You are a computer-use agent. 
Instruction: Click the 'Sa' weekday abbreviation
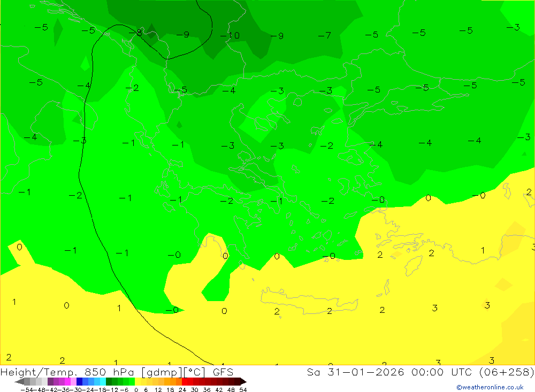pos(313,372)
